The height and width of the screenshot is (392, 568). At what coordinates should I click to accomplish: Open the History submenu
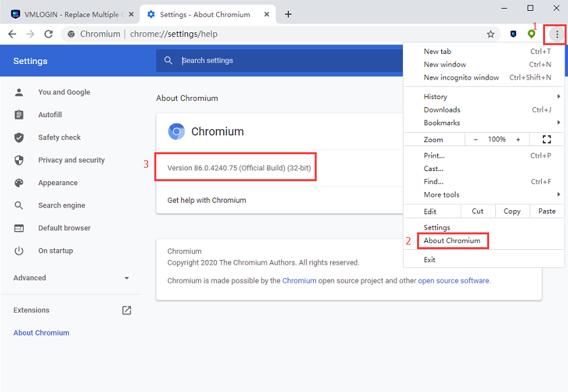(484, 96)
